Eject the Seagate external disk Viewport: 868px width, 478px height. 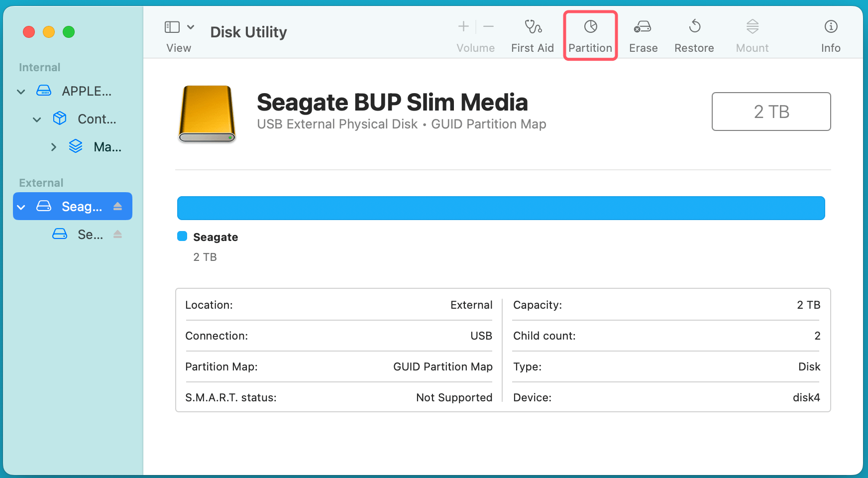[x=117, y=206]
